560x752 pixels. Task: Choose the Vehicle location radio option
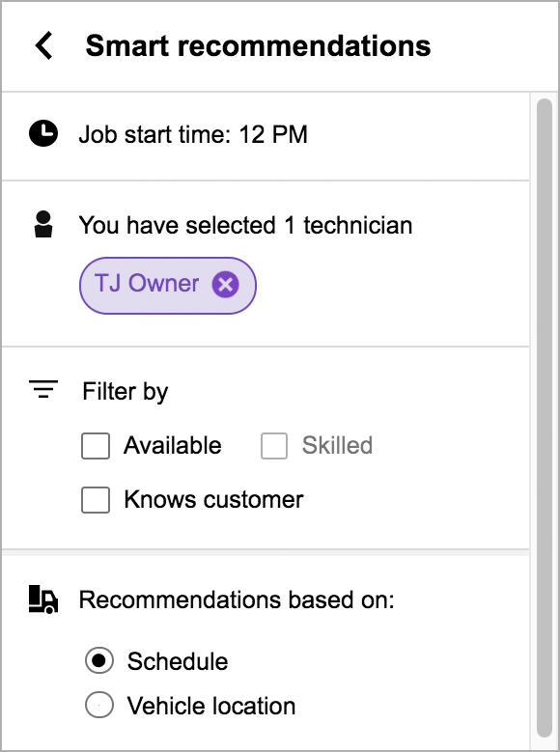coord(99,705)
